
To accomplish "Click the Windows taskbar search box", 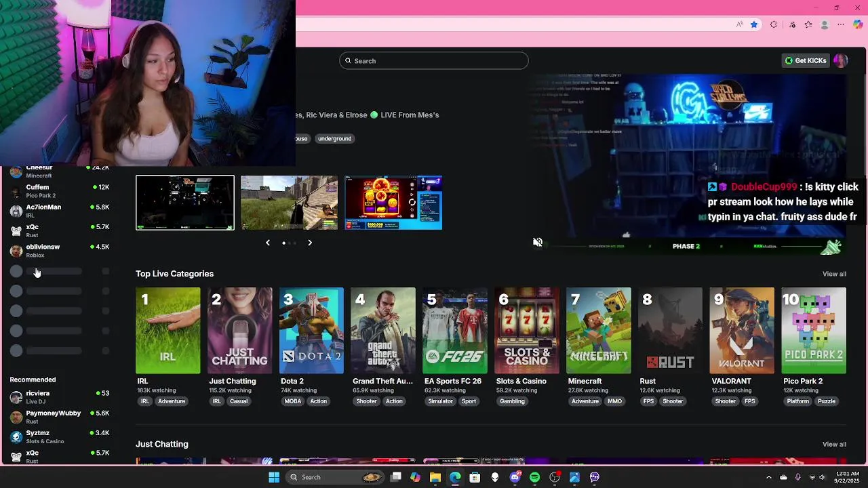I will [335, 477].
